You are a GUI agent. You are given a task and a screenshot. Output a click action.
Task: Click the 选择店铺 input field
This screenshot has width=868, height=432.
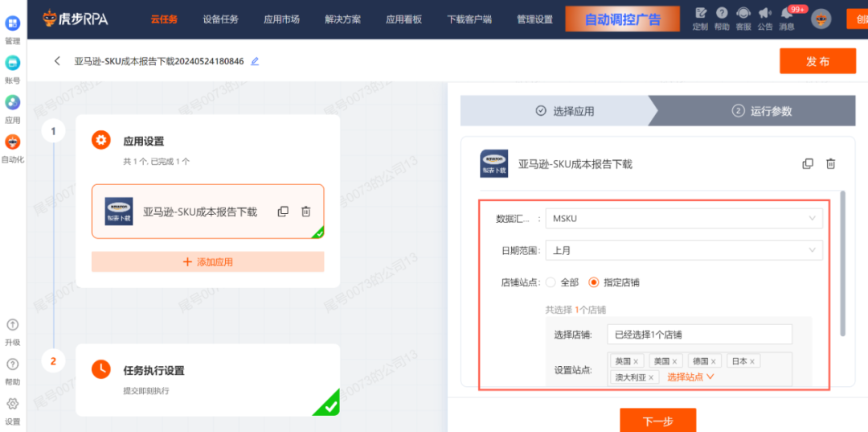(x=699, y=334)
